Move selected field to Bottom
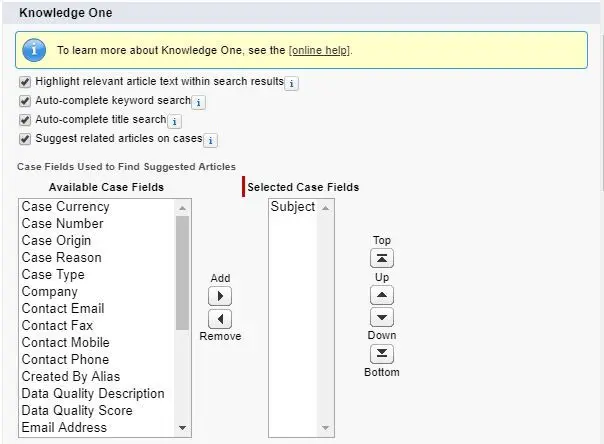Viewport: 604px width, 444px height. (382, 354)
